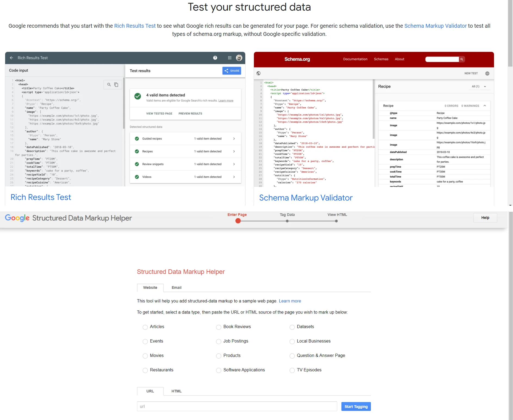
Task: Select the Restaurants radio button
Action: (x=145, y=370)
